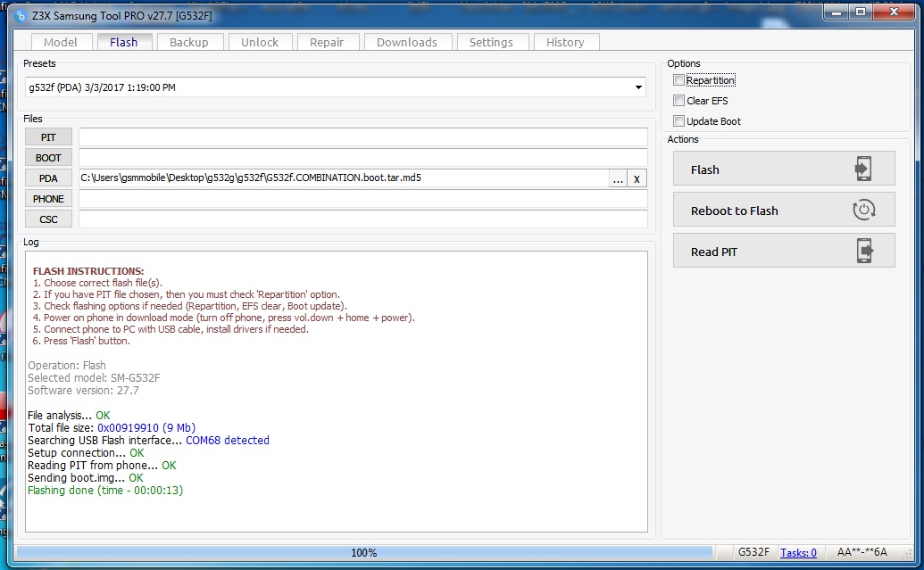Click instruction '6. Press Flash button.' line

81,341
